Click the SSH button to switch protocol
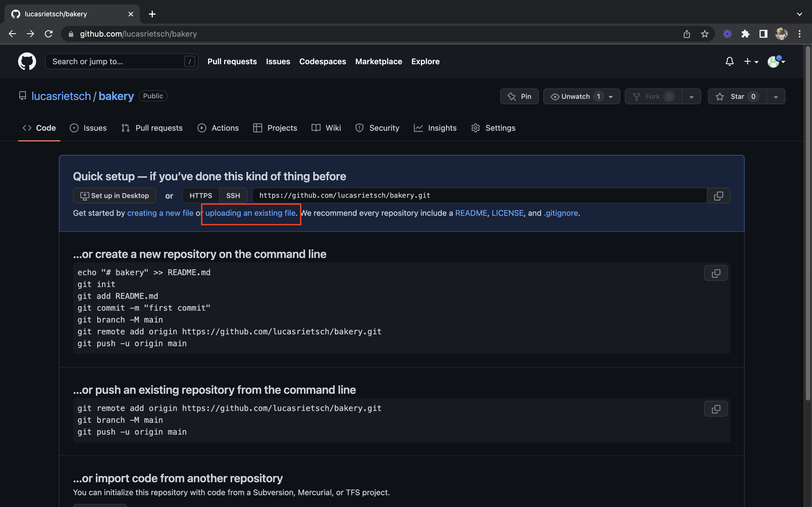Viewport: 812px width, 507px height. coord(233,195)
